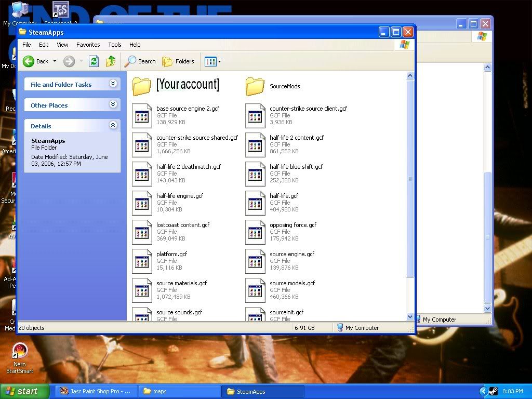Click scroll up arrow in maps window
The image size is (532, 399).
(x=487, y=67)
